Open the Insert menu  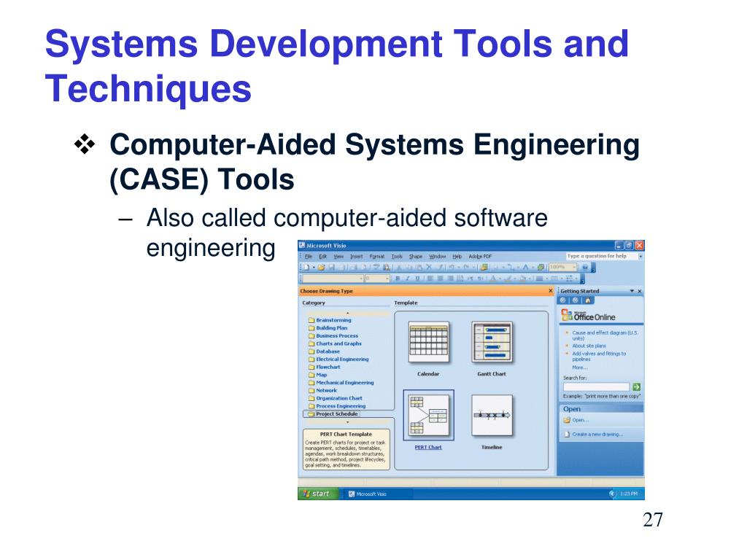(x=356, y=256)
